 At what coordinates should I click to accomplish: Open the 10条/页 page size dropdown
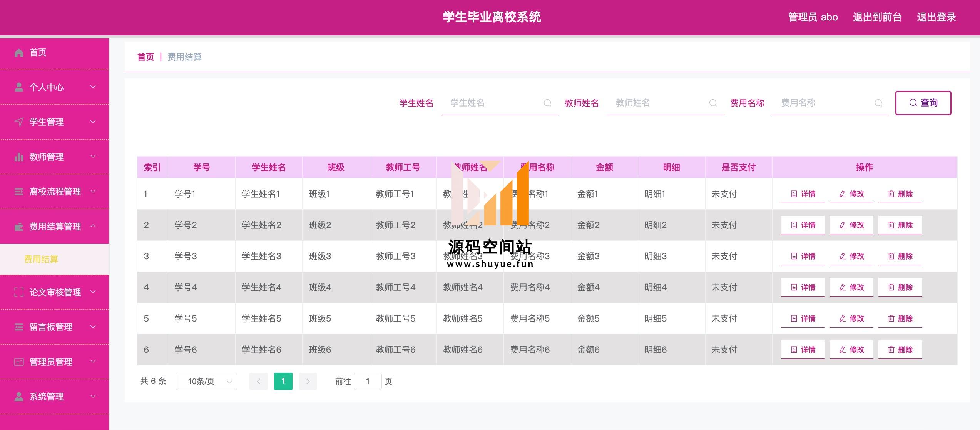[x=206, y=382]
